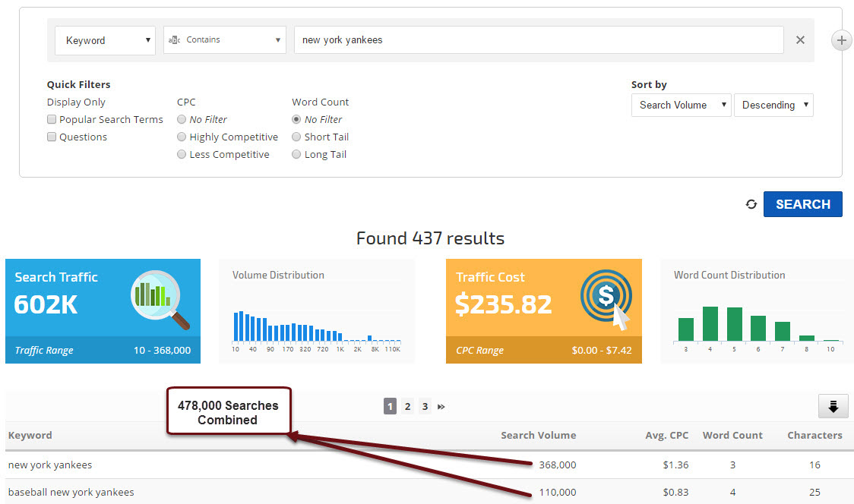The width and height of the screenshot is (854, 504).
Task: Choose the Long Tail word count option
Action: click(296, 154)
